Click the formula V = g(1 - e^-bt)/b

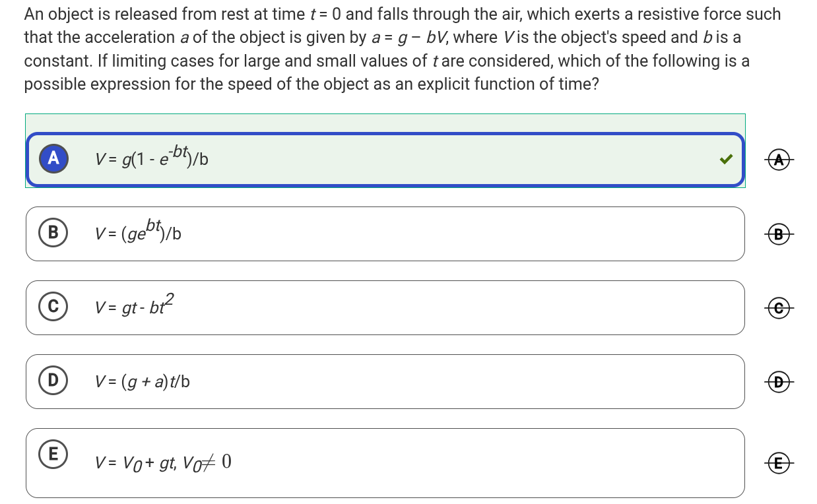(152, 158)
